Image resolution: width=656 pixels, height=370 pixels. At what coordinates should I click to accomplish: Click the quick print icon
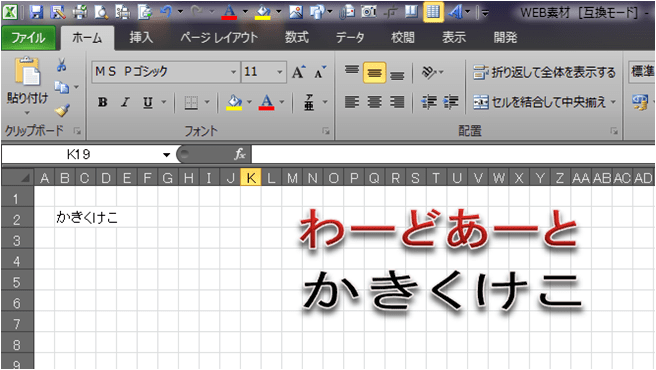coord(80,12)
